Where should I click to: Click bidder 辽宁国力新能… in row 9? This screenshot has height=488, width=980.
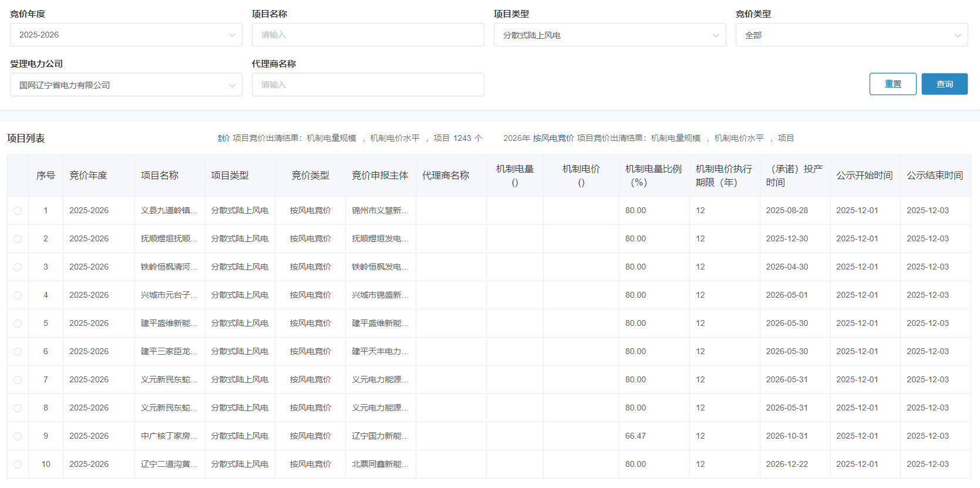tap(380, 436)
